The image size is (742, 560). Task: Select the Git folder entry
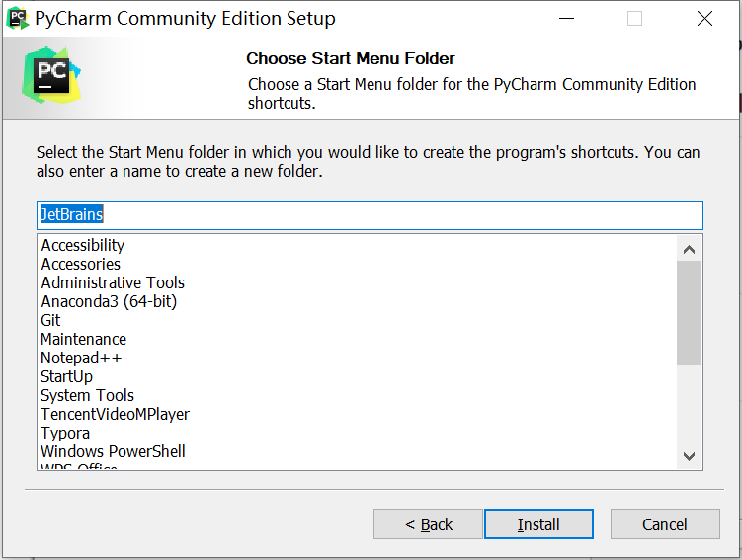(x=50, y=320)
